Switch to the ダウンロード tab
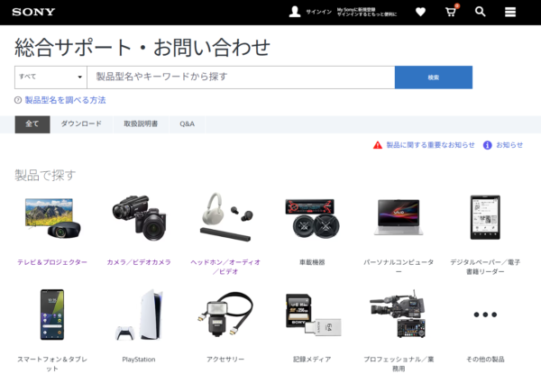This screenshot has height=392, width=541. coord(81,124)
